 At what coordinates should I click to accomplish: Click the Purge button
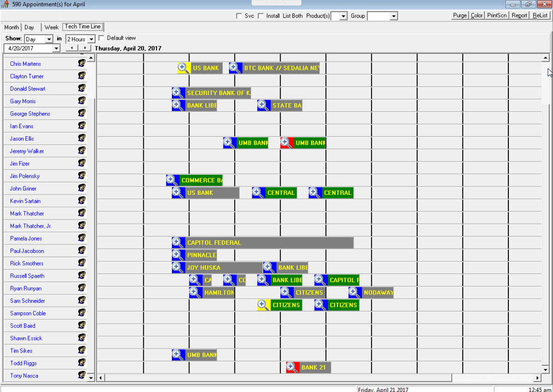(460, 15)
